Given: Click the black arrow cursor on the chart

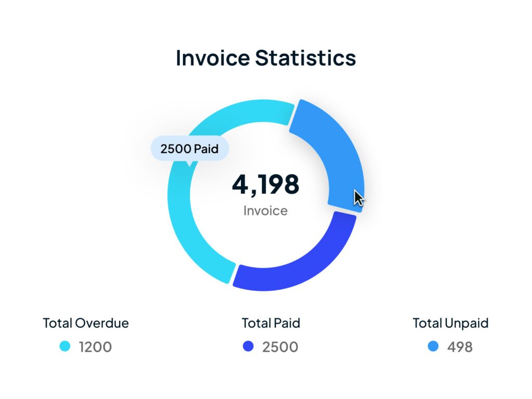Looking at the screenshot, I should click(x=358, y=198).
